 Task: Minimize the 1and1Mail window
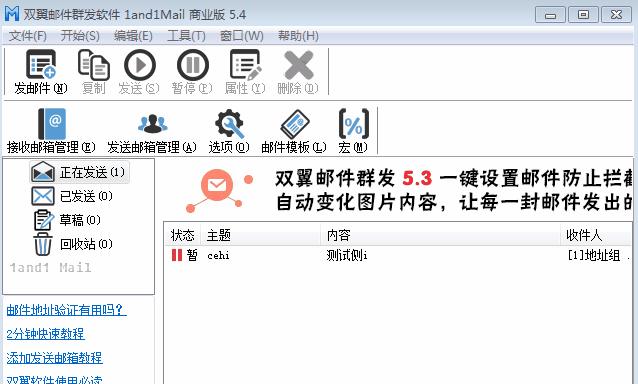tap(550, 15)
